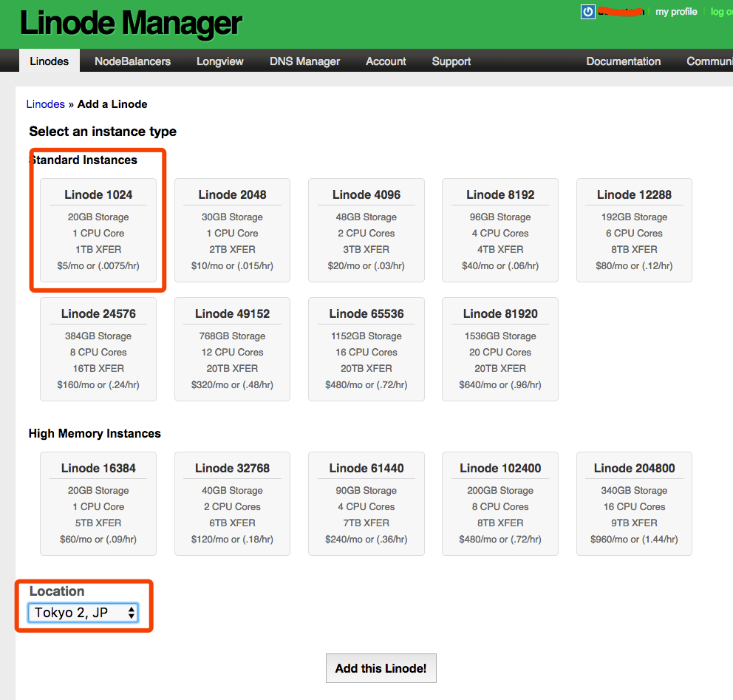The height and width of the screenshot is (700, 733).
Task: Open the Account tab
Action: tap(386, 61)
